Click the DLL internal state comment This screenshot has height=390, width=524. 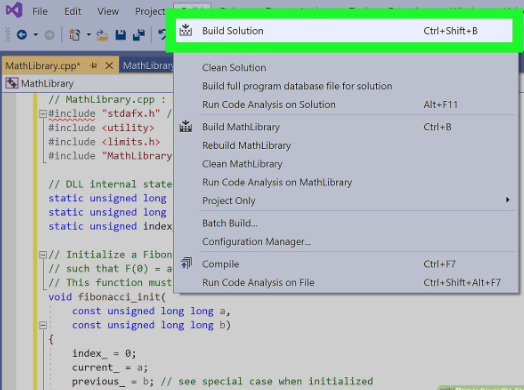(110, 184)
